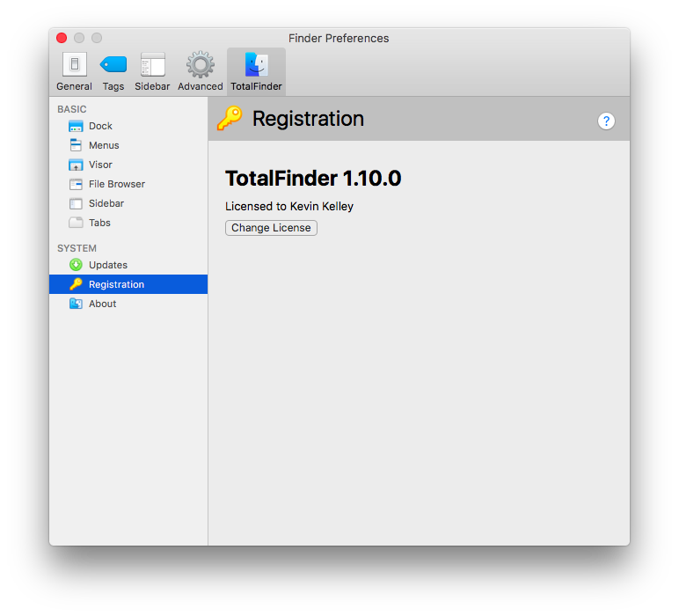
Task: Click the BASIC section header
Action: coord(72,109)
